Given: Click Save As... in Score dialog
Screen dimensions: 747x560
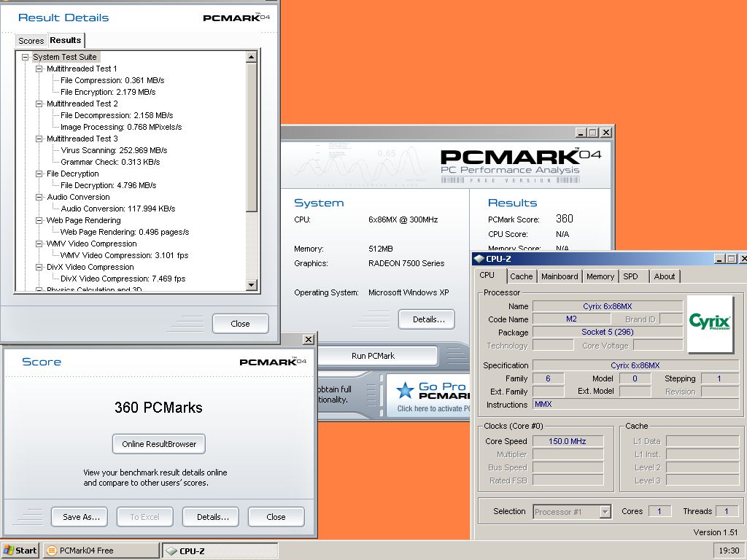Looking at the screenshot, I should 80,517.
